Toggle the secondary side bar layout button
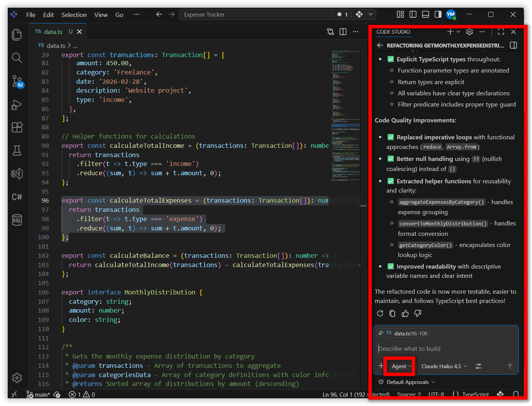This screenshot has width=532, height=406. [x=438, y=14]
